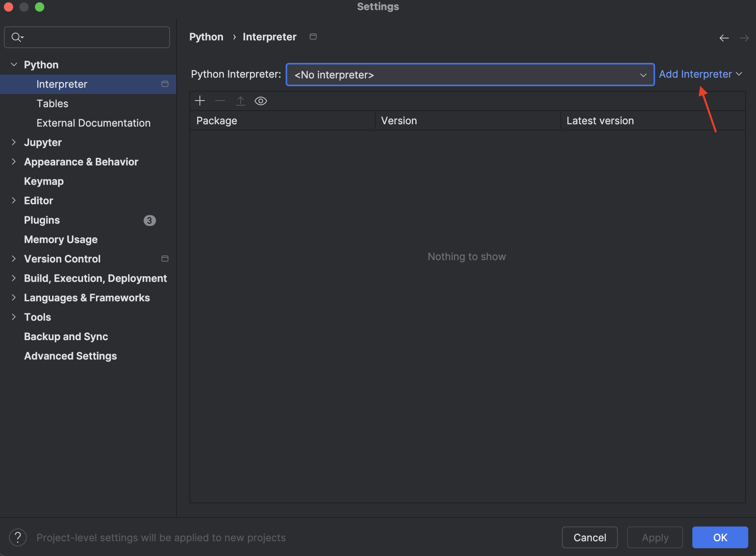This screenshot has height=556, width=756.
Task: Expand the Jupyter tree section
Action: click(14, 142)
